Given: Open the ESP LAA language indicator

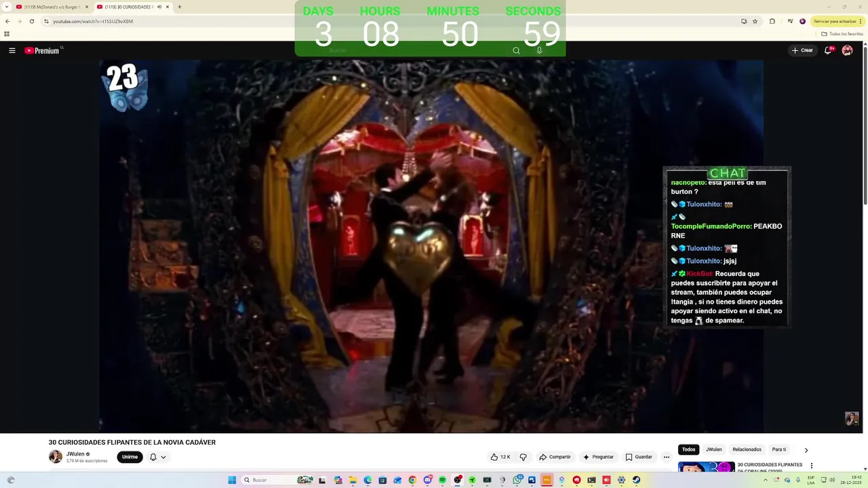Looking at the screenshot, I should (811, 480).
